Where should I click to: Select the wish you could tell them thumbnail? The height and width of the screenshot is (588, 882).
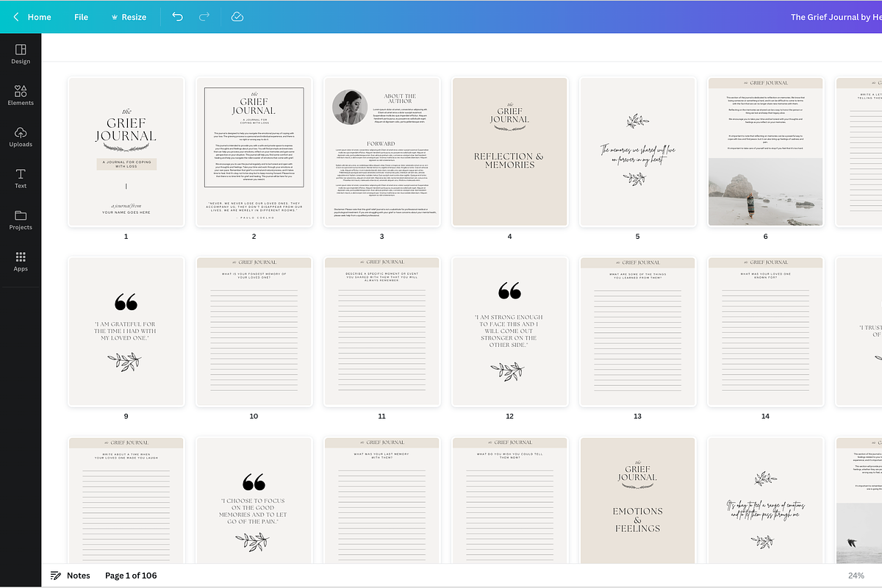pyautogui.click(x=509, y=501)
